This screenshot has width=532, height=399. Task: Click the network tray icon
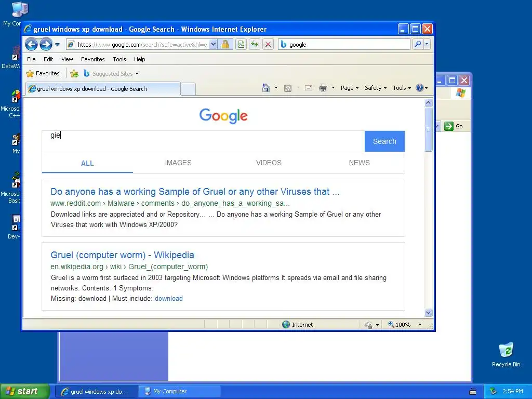[x=494, y=392]
